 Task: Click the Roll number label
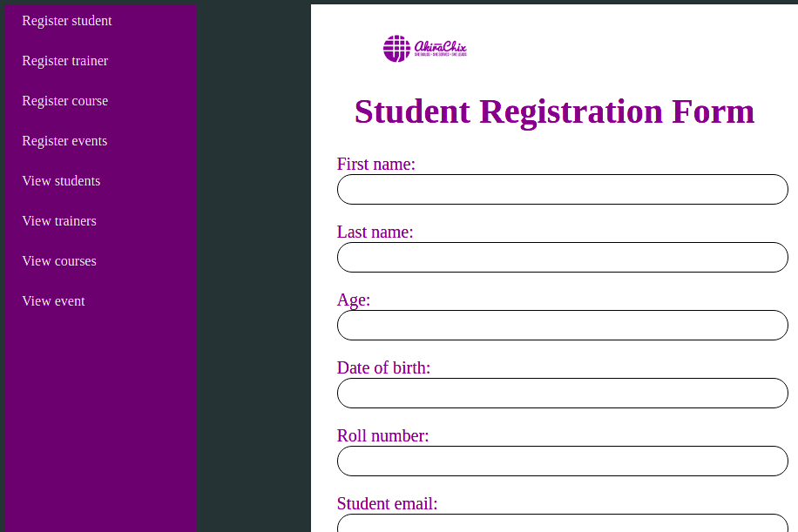pos(382,436)
